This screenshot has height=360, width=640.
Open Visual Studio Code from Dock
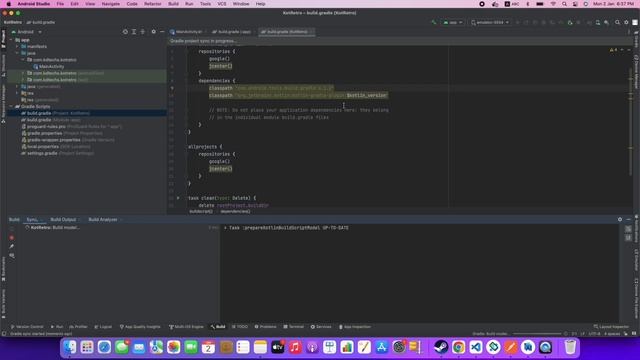coord(476,347)
